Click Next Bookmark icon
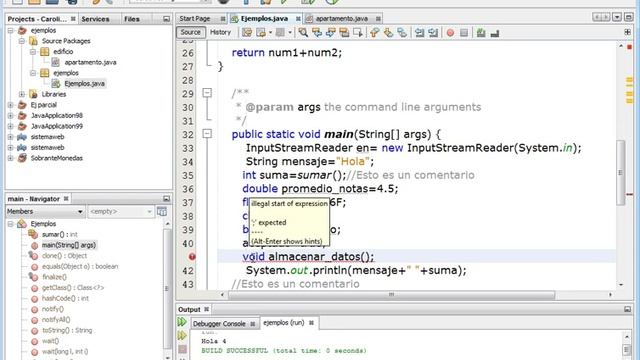The image size is (640, 360). 388,33
